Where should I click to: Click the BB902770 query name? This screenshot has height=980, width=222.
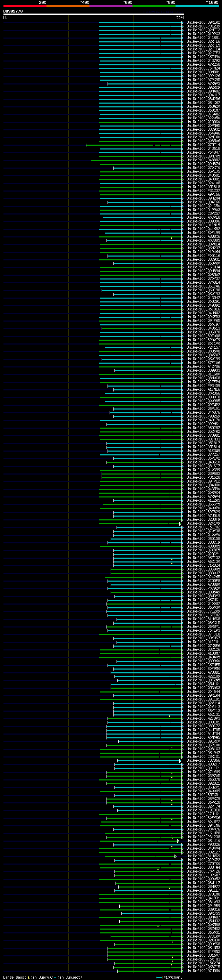tap(13, 11)
